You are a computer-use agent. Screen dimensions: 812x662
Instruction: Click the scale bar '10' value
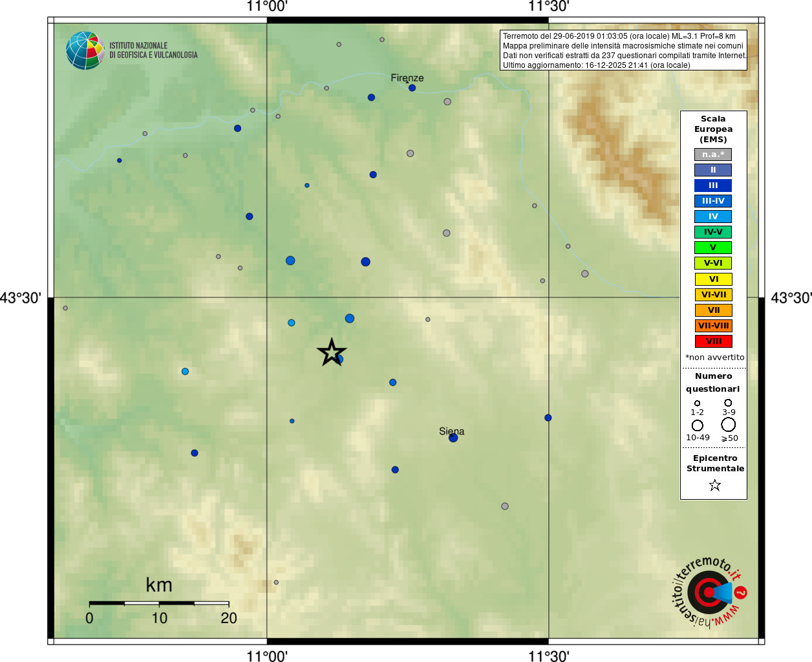(x=160, y=618)
